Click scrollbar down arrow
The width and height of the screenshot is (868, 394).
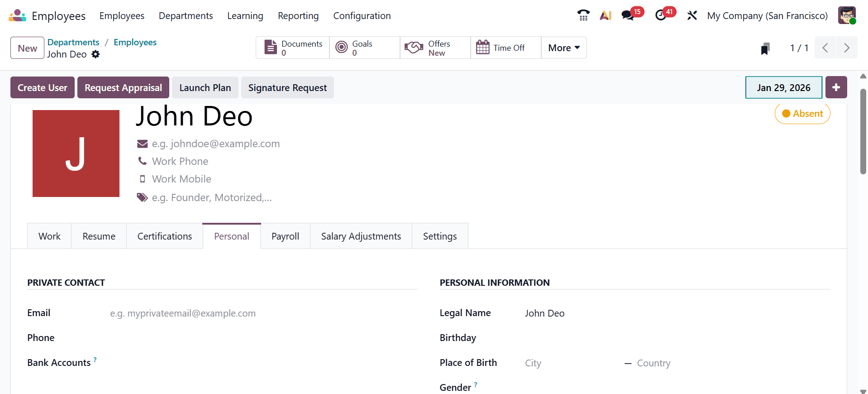(863, 391)
